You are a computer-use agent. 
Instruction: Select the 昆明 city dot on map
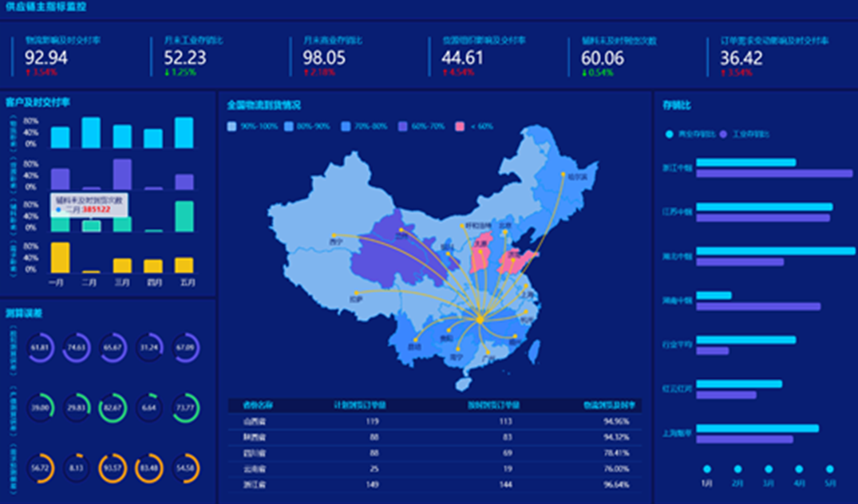[416, 340]
